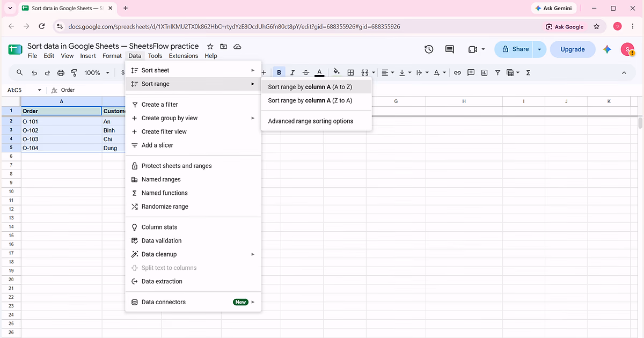Collapse the toolbar with the up chevron
The height and width of the screenshot is (338, 644).
coord(624,72)
